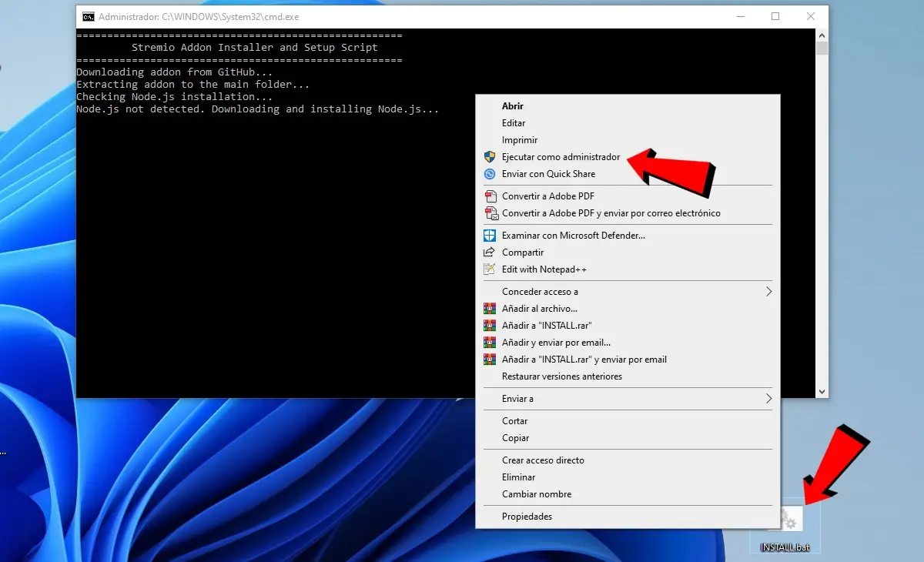Viewport: 924px width, 562px height.
Task: Click the cmd icon in the title bar
Action: pos(89,17)
